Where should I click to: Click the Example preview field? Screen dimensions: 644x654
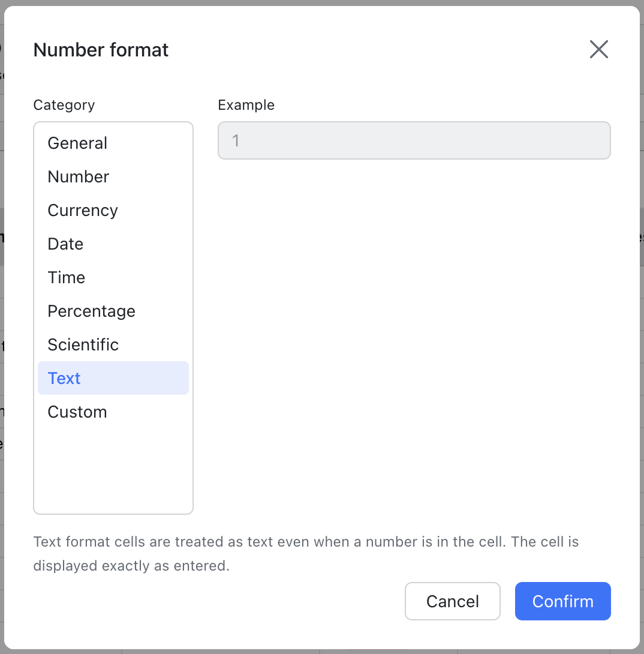(x=414, y=140)
